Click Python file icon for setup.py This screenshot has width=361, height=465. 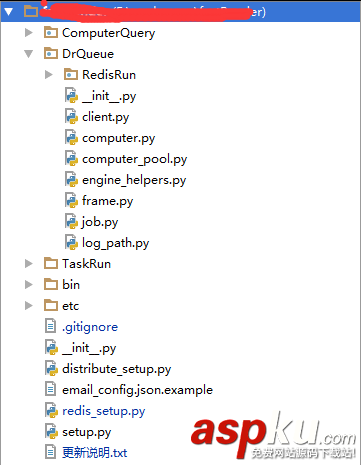[x=51, y=432]
